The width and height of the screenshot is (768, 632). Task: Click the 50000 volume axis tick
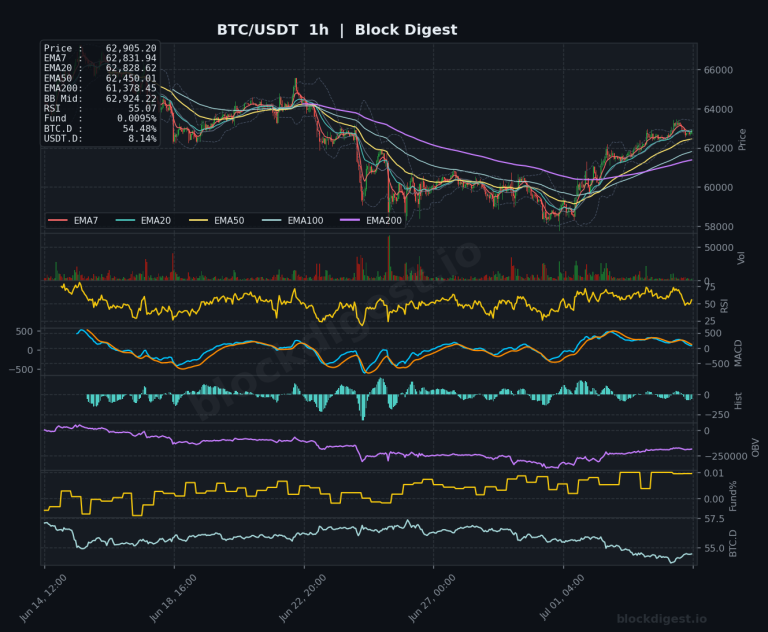(719, 247)
